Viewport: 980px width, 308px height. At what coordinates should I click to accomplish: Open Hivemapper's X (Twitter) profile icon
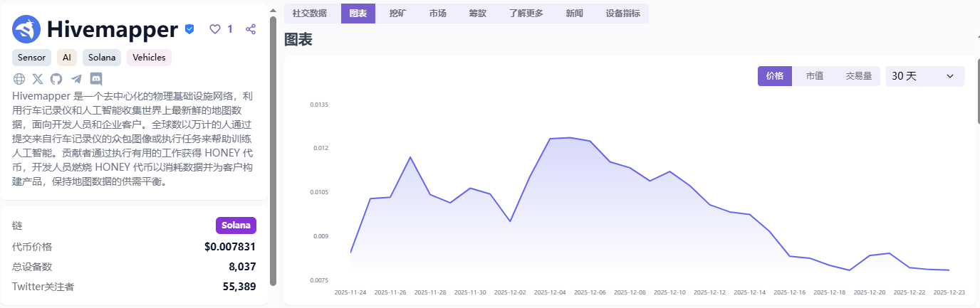coord(38,79)
